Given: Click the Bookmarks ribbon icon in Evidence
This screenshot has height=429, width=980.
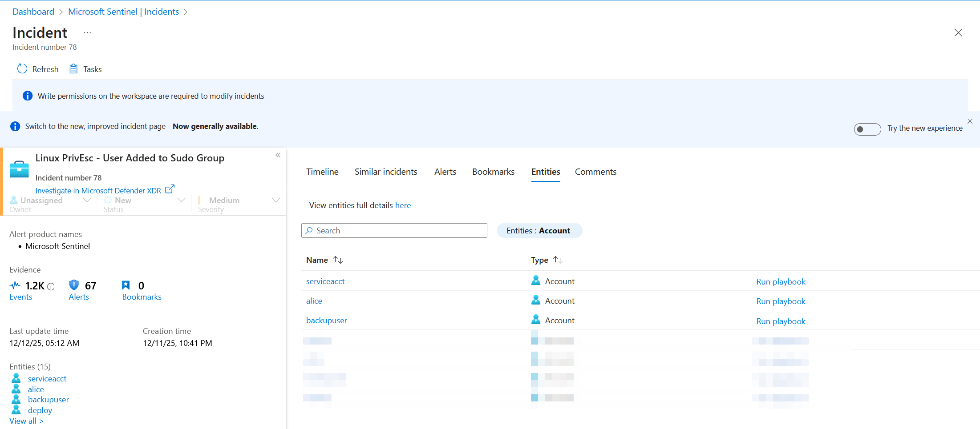Looking at the screenshot, I should pos(126,285).
